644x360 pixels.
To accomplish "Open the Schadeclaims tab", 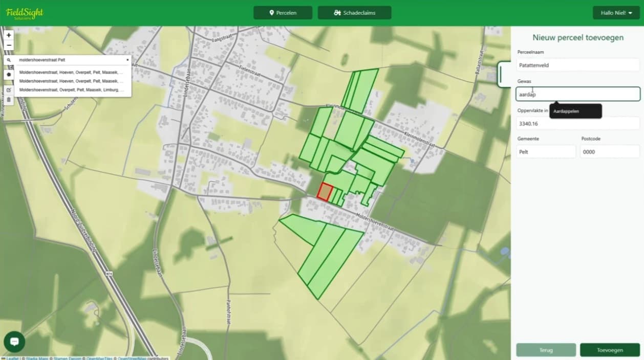I will [x=354, y=13].
